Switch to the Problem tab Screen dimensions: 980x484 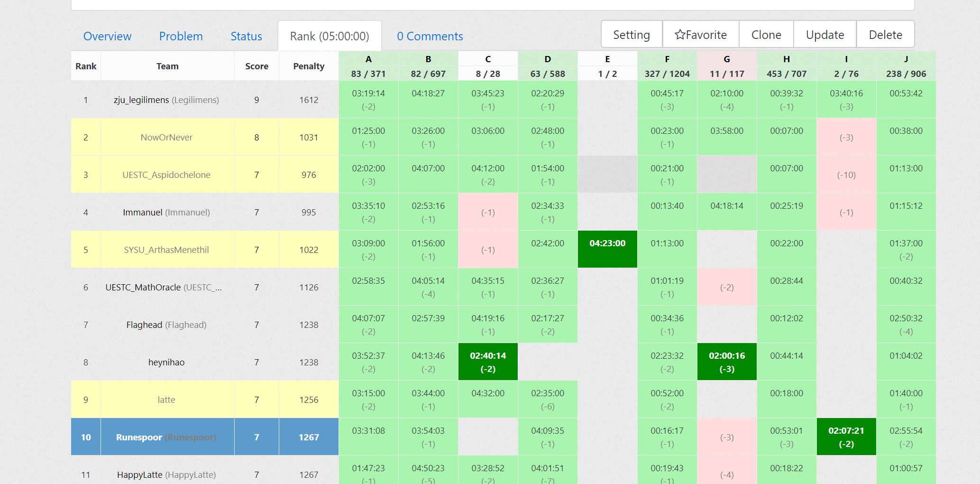(x=181, y=36)
